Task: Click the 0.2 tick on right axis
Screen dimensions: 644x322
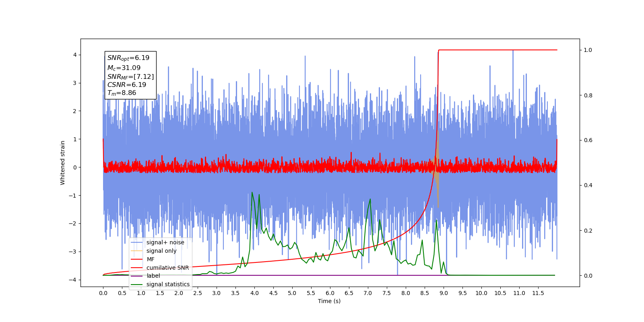Action: point(588,231)
